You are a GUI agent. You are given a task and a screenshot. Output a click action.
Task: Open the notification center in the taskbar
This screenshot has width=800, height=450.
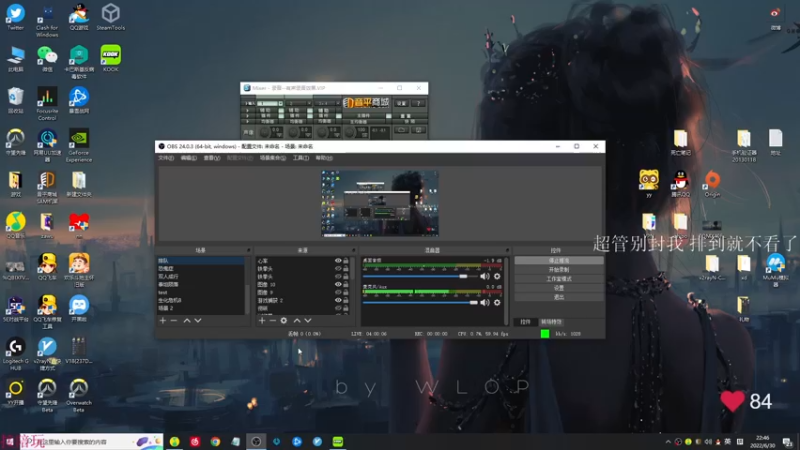[x=788, y=442]
